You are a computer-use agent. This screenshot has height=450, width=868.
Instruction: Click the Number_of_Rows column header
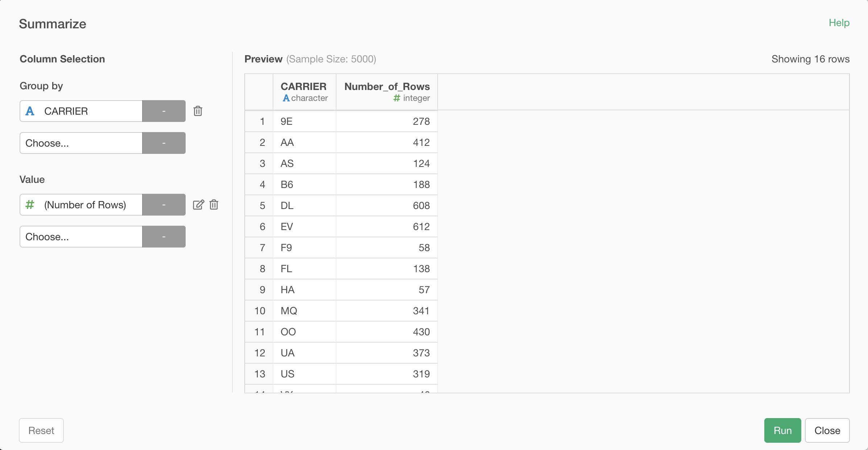coord(387,87)
